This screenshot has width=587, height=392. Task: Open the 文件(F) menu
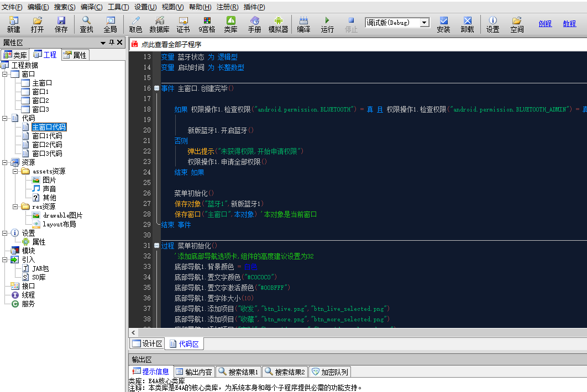(12, 7)
